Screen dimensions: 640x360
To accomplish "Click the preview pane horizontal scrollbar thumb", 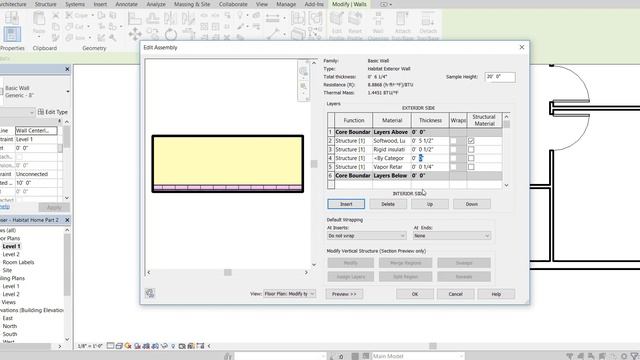I will 228,272.
